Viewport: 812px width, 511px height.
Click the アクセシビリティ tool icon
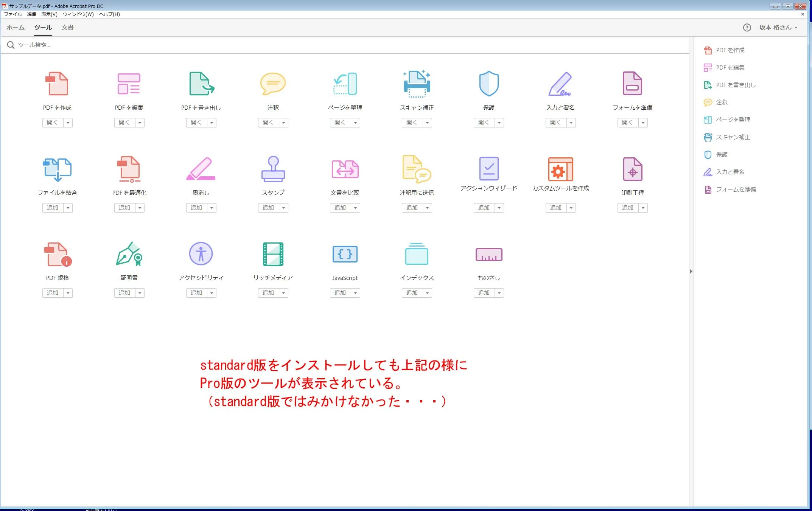(201, 254)
